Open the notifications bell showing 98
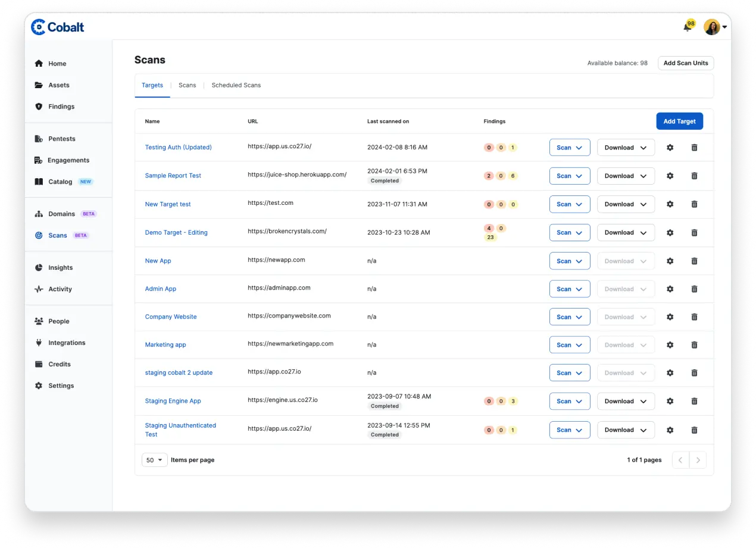This screenshot has height=548, width=756. (686, 27)
